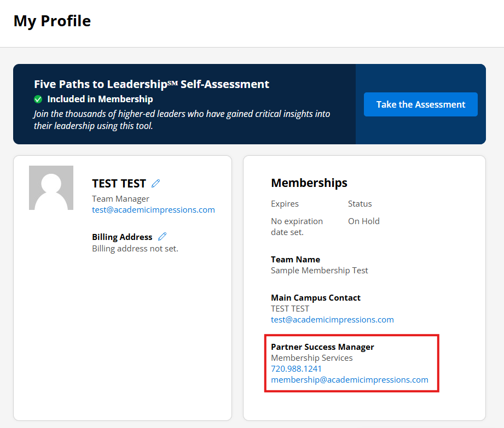Click the Included in Membership label
This screenshot has width=504, height=428.
pyautogui.click(x=100, y=99)
